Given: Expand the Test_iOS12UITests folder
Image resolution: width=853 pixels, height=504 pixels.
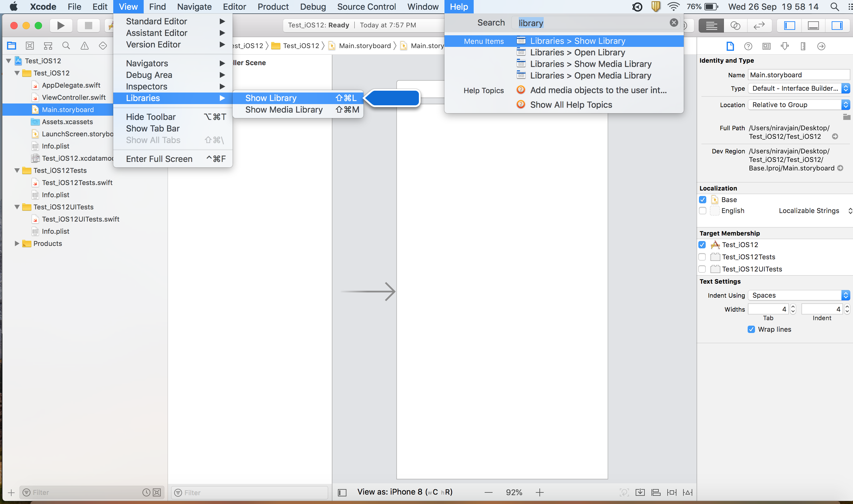Looking at the screenshot, I should [x=16, y=206].
